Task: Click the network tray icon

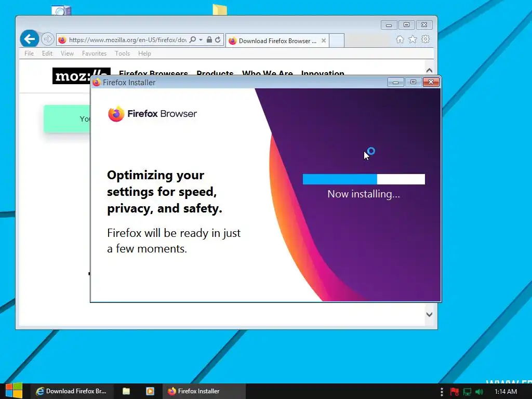Action: (x=467, y=392)
